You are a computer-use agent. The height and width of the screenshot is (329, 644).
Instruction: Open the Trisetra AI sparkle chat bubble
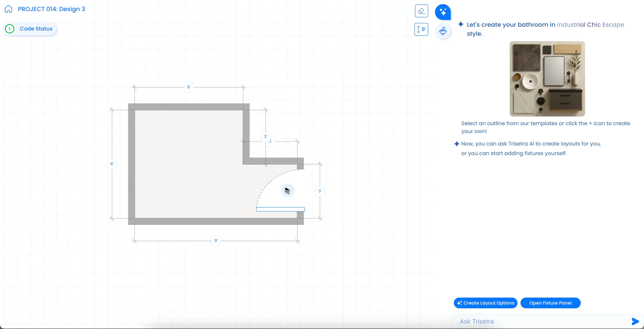coord(443,12)
